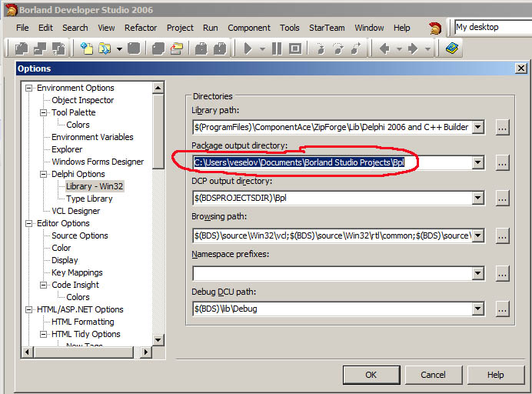Open the Search menu

(x=75, y=28)
